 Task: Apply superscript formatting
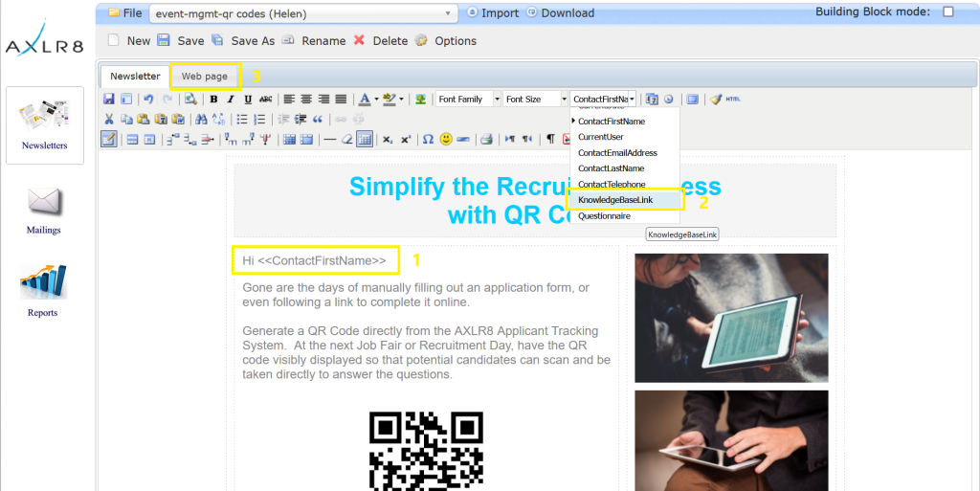pos(406,140)
